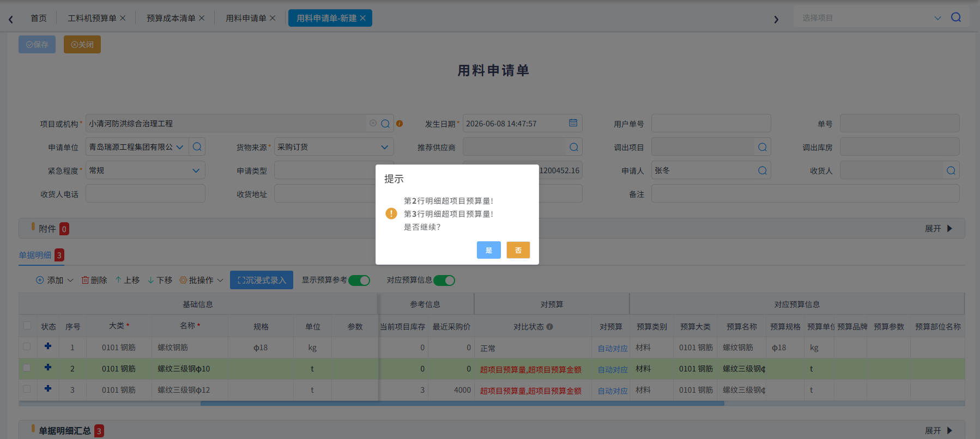The height and width of the screenshot is (439, 980).
Task: Toggle the 对应预算信息 switch
Action: pos(444,281)
